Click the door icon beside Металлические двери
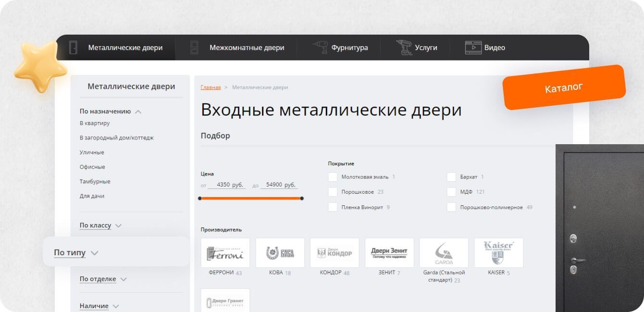Screen dimensions: 644x312 pos(73,48)
